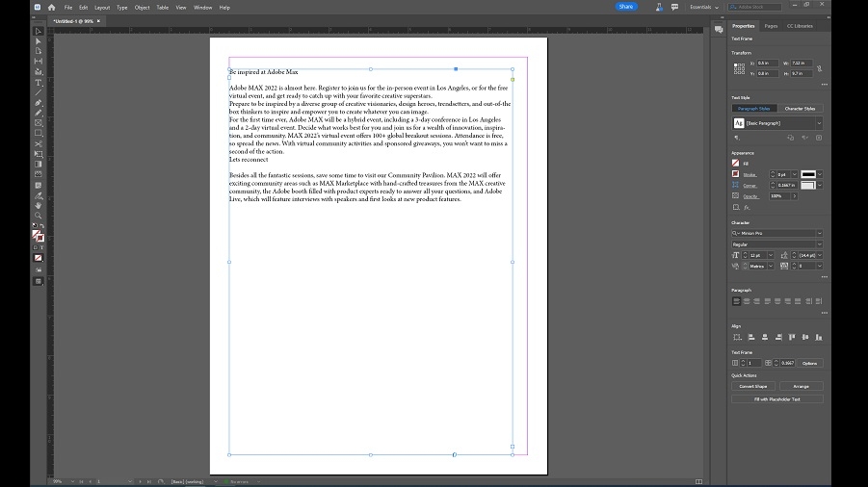
Task: Click the Stroke color swatch in Appearance
Action: pyautogui.click(x=736, y=174)
